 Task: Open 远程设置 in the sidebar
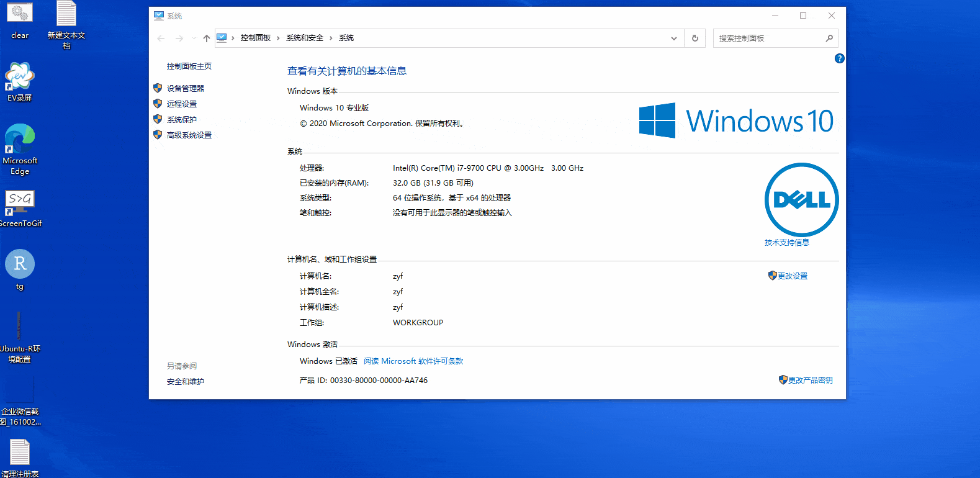[182, 104]
